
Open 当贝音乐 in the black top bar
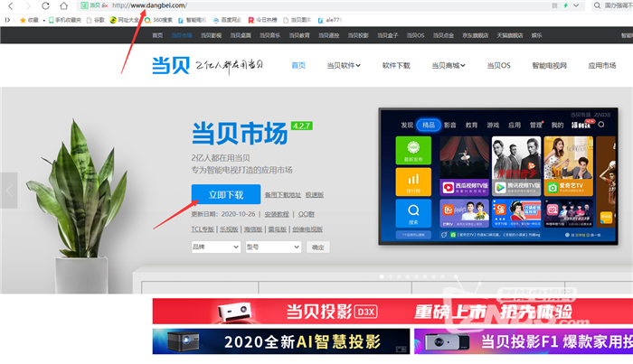coord(270,35)
